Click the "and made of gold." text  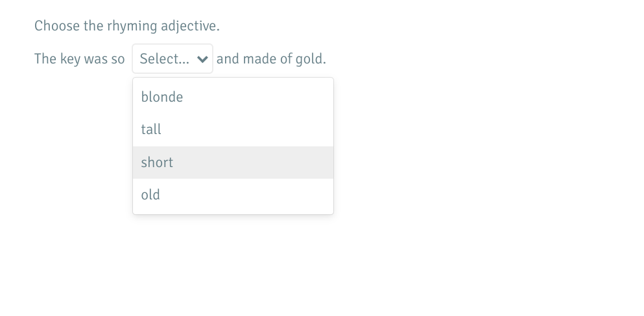point(271,59)
